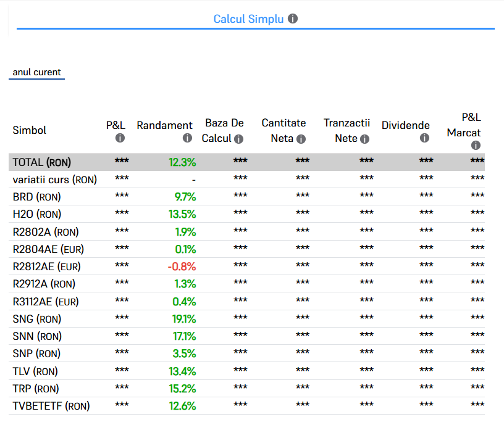Open the Baza De Calcul info icon
The width and height of the screenshot is (504, 430).
(239, 139)
